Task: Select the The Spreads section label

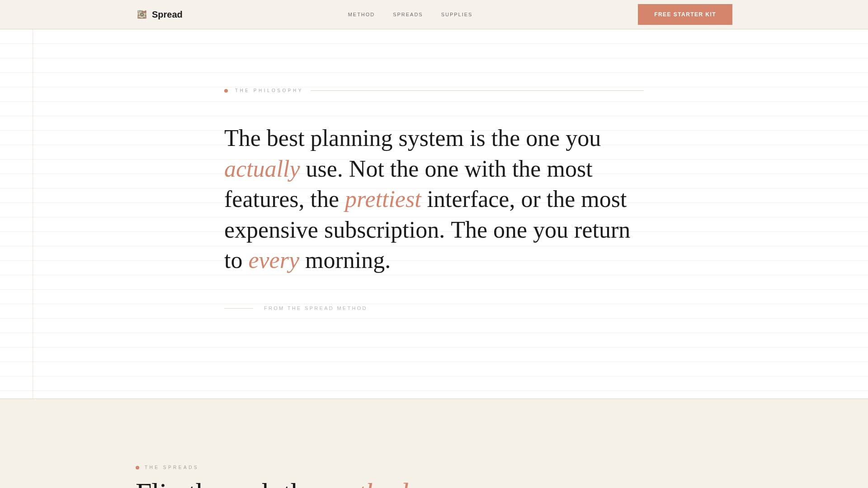Action: point(171,468)
